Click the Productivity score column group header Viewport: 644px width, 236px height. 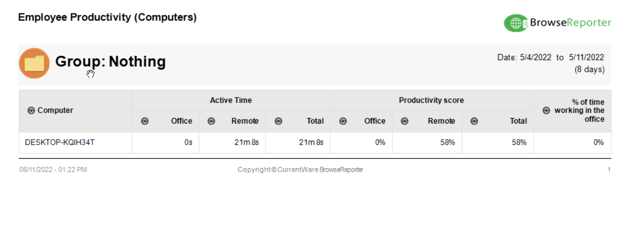[431, 100]
